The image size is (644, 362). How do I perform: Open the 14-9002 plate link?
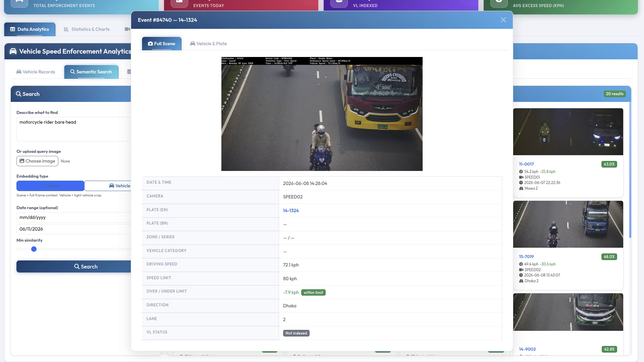(527, 349)
